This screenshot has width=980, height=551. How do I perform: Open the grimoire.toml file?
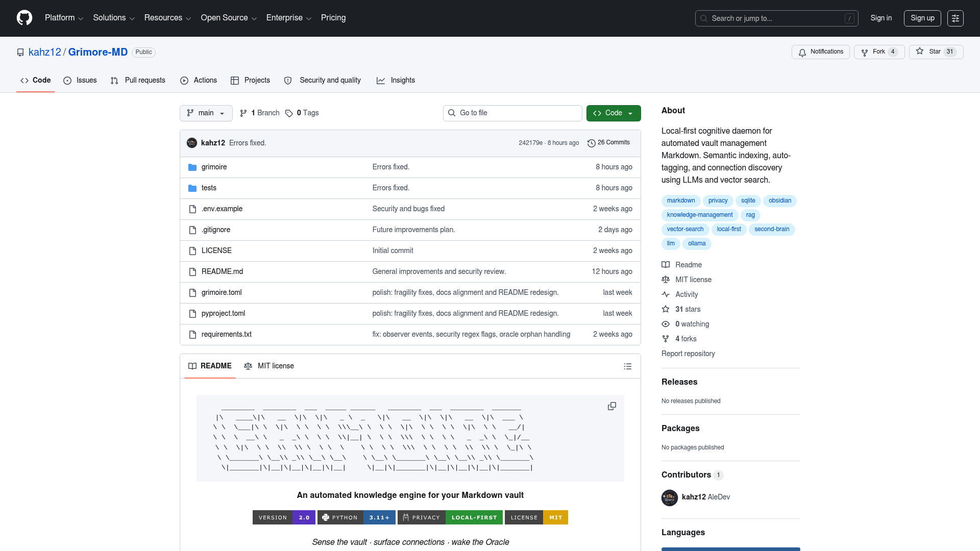coord(222,292)
